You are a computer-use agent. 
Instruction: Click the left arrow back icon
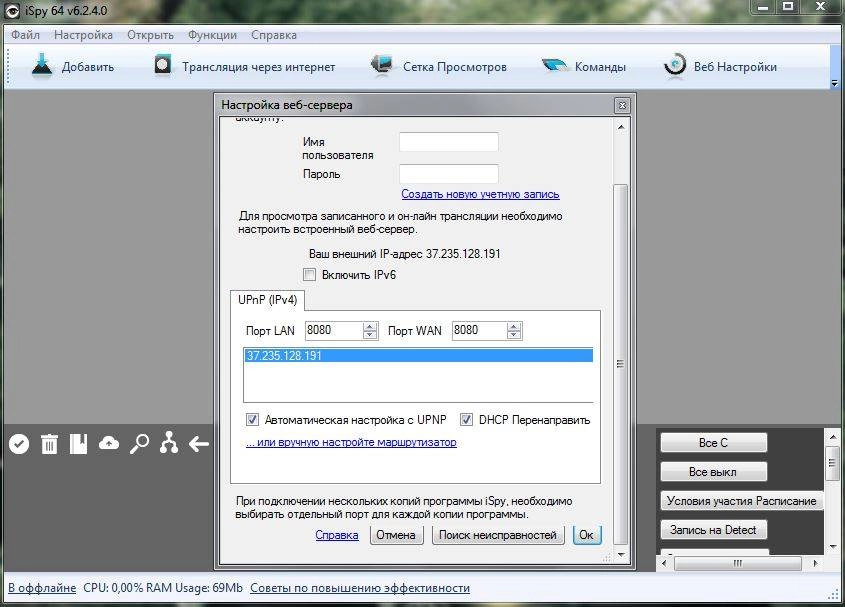(199, 444)
